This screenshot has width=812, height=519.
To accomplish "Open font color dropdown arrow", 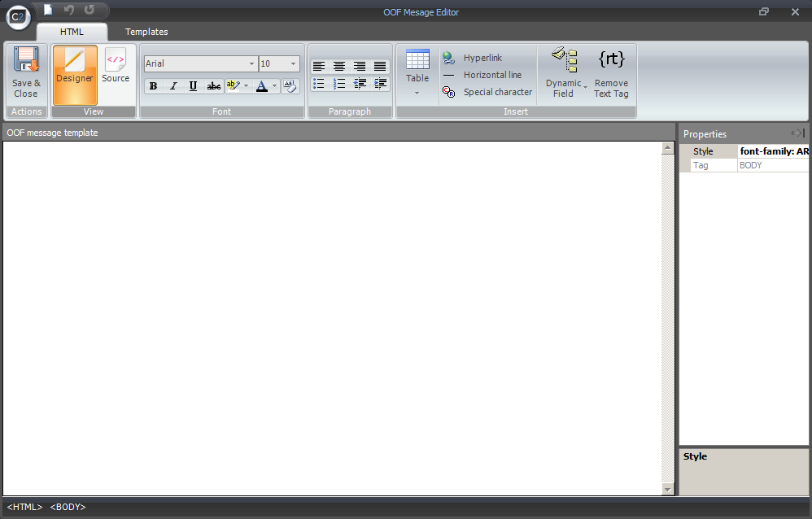I will coord(274,86).
